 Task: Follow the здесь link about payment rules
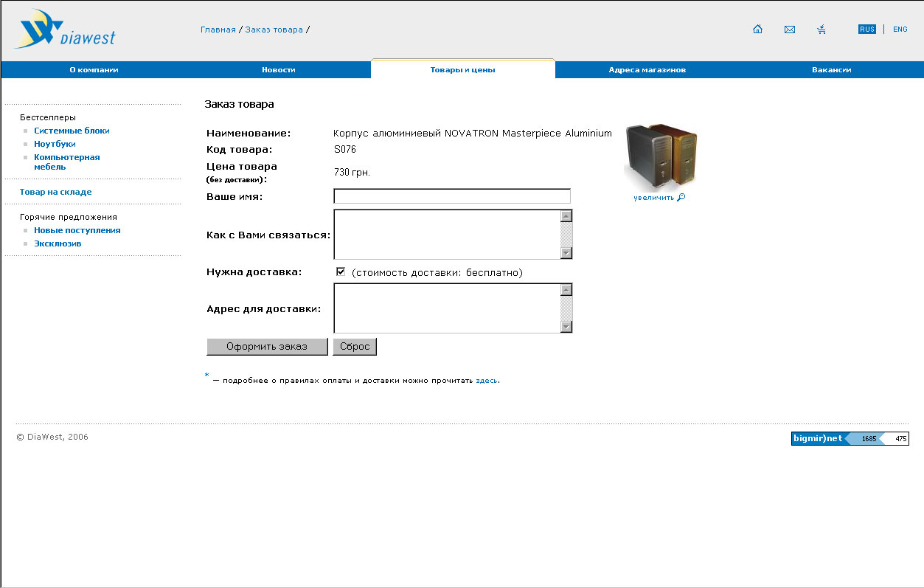click(487, 381)
